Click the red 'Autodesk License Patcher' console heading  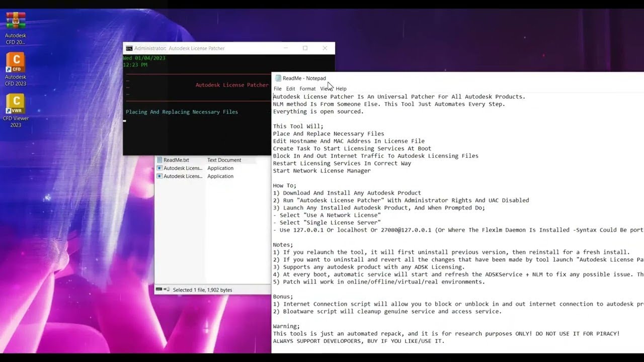tap(232, 85)
